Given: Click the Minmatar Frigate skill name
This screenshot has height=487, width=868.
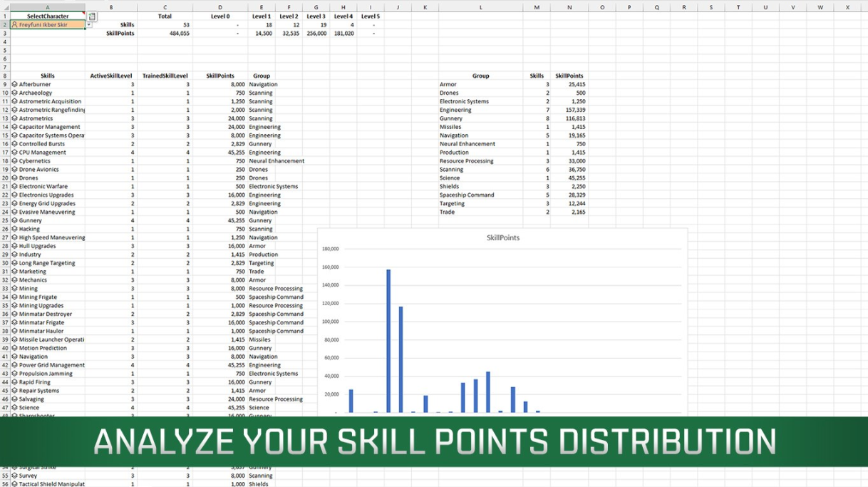Looking at the screenshot, I should point(41,322).
